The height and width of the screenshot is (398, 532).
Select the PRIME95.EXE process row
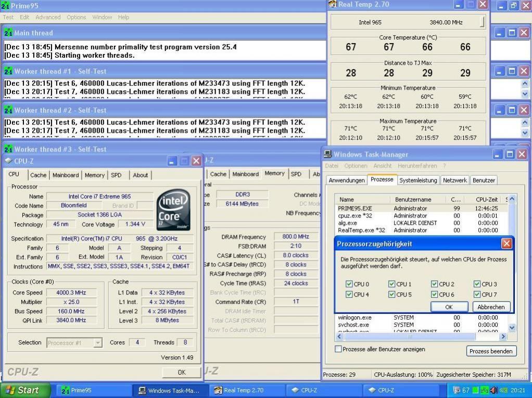coord(421,209)
